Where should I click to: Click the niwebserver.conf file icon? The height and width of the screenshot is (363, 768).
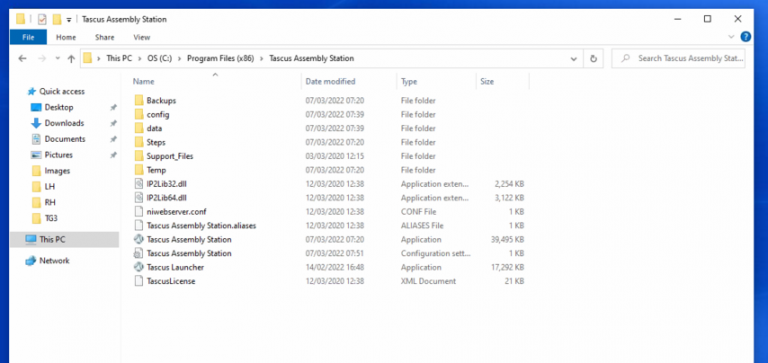click(139, 212)
